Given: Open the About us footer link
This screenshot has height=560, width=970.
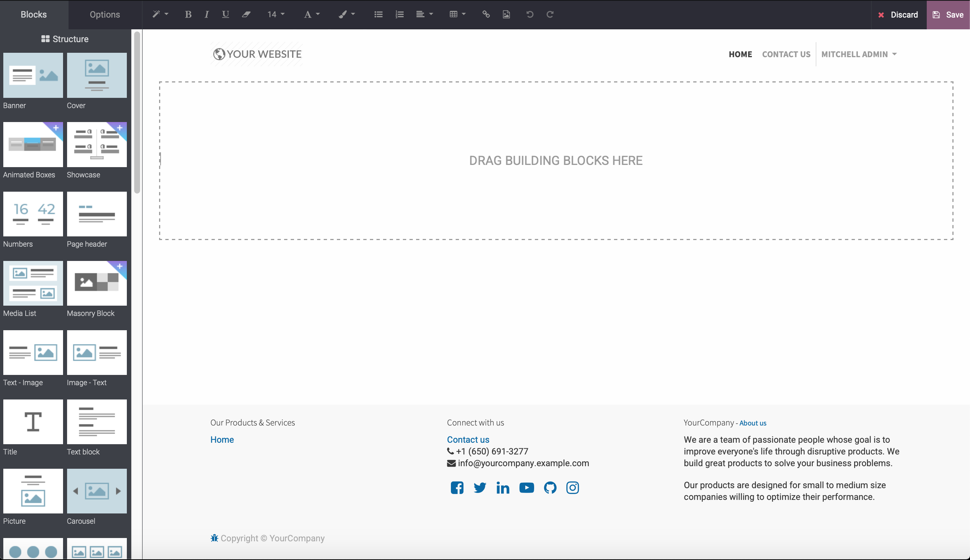Looking at the screenshot, I should pos(752,423).
